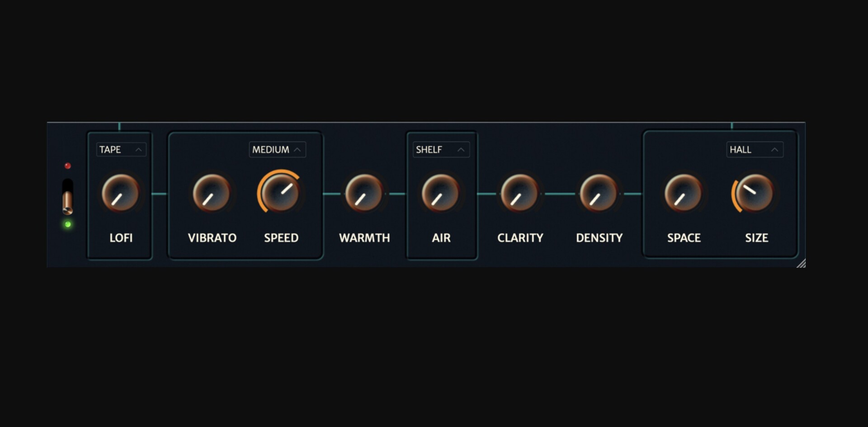Click the LOFI label text
868x427 pixels.
[x=121, y=238]
